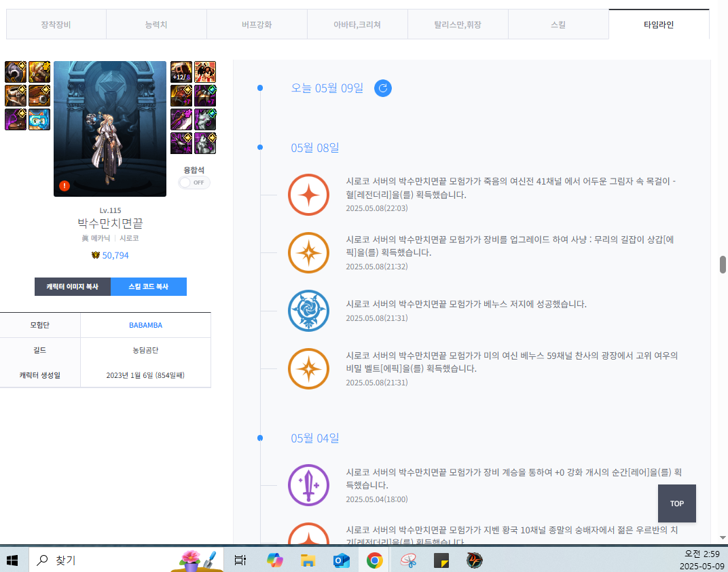Click the TOP button to return up
Image resolution: width=728 pixels, height=572 pixels.
676,503
